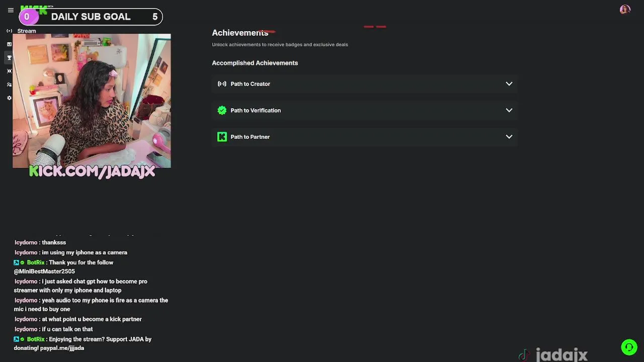Click the chat message saying thanksss
The image size is (644, 362).
(40, 242)
